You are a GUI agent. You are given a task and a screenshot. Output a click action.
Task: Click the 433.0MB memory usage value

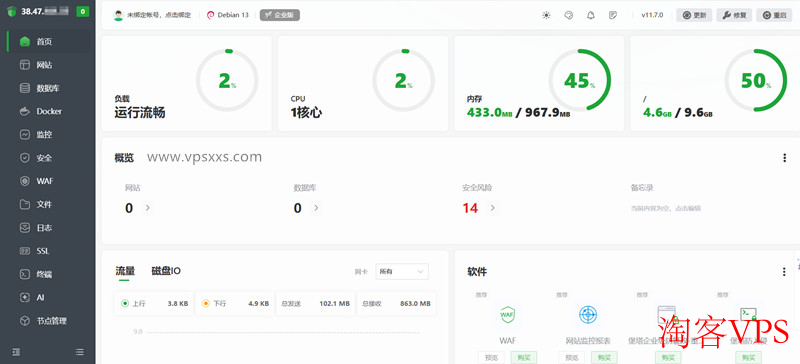click(489, 112)
